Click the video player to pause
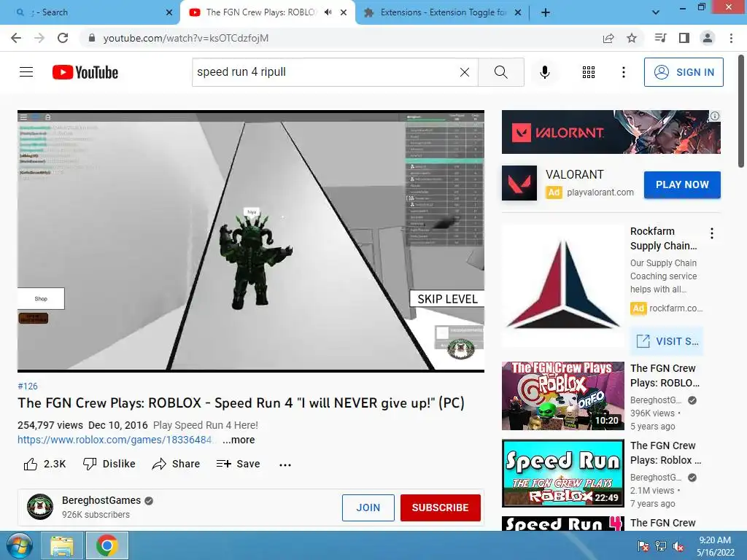 [251, 241]
